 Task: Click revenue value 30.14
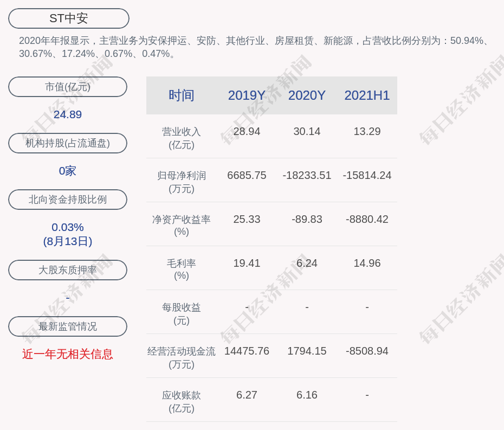(307, 131)
